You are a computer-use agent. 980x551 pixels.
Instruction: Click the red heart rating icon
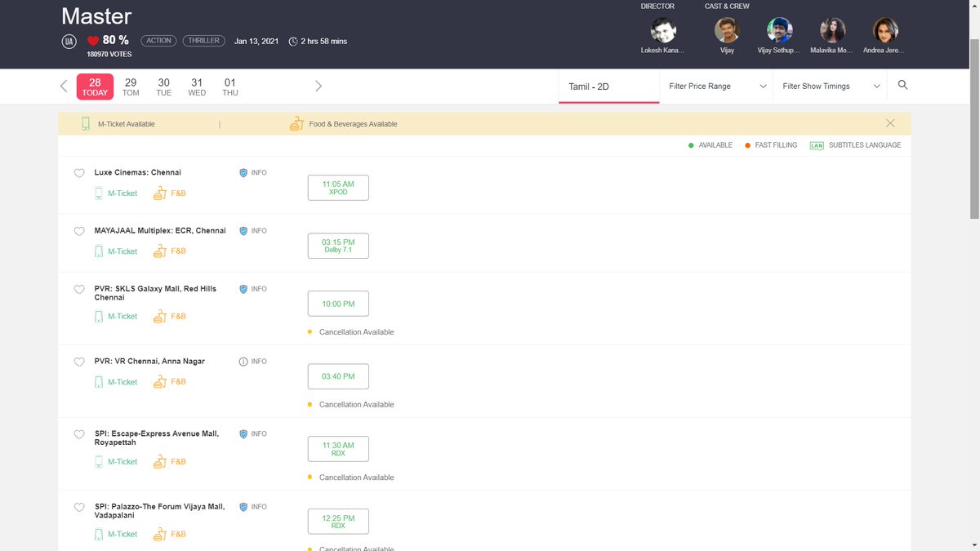92,41
